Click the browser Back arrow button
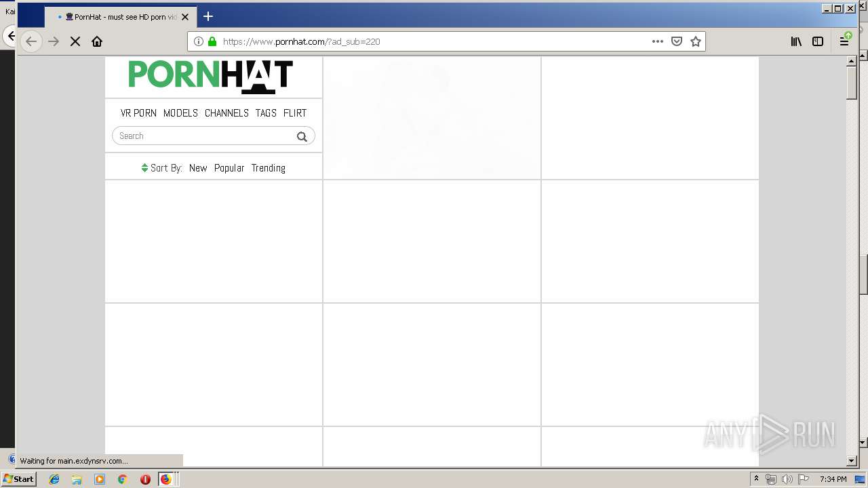 pyautogui.click(x=31, y=41)
